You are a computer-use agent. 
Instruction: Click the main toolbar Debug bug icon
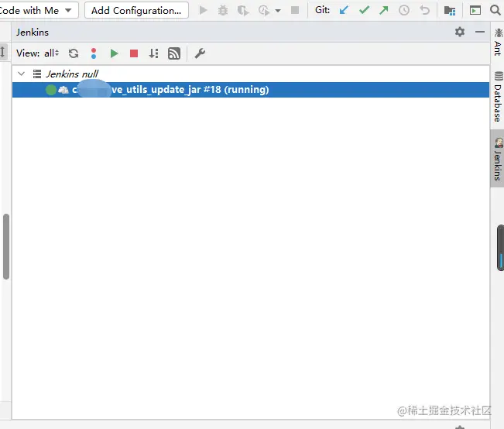click(x=223, y=10)
